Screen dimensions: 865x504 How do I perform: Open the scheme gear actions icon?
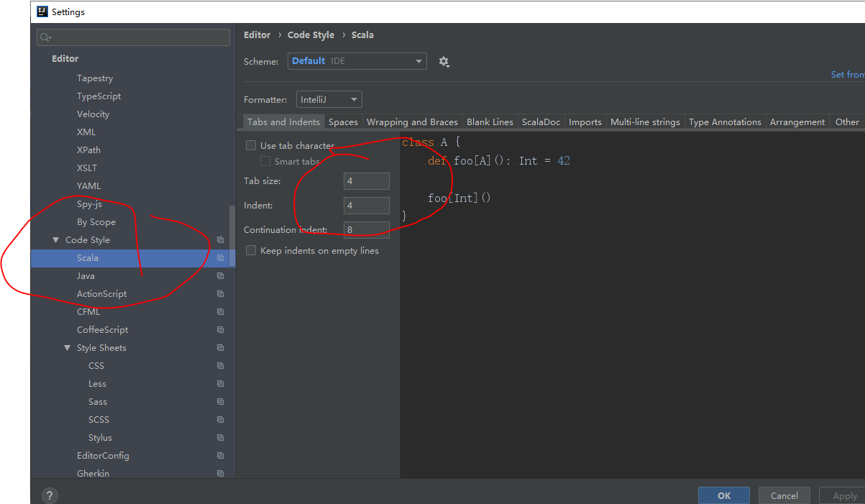pyautogui.click(x=444, y=62)
